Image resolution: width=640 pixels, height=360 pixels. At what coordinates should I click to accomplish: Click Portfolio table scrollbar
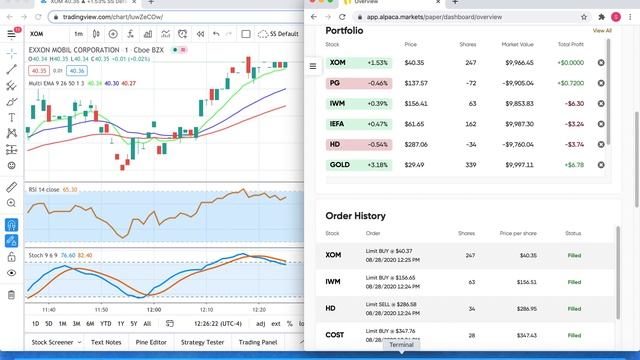point(608,92)
